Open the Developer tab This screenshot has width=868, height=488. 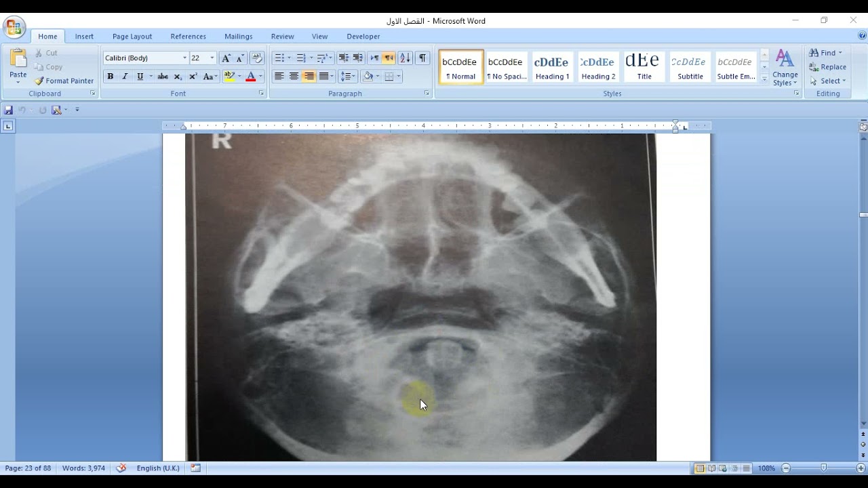tap(363, 37)
